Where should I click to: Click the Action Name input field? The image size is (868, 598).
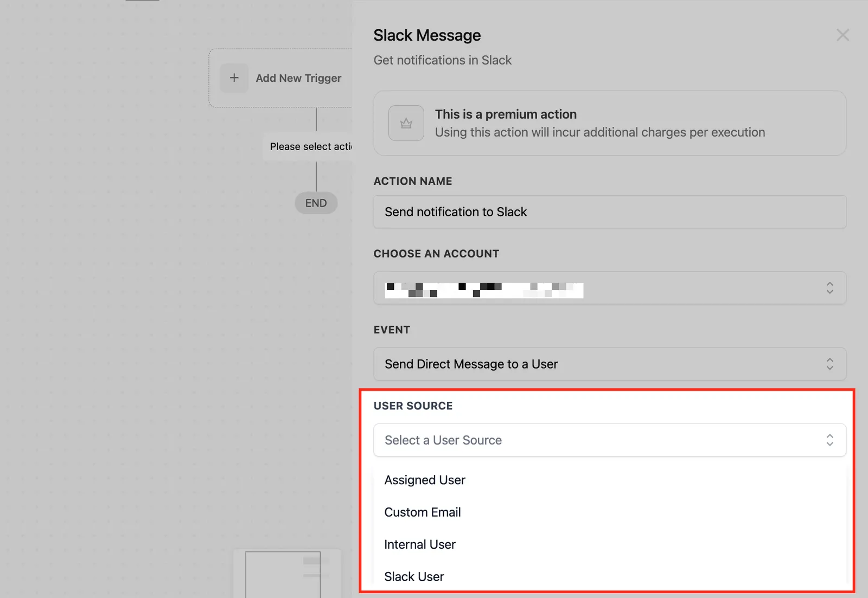click(x=610, y=212)
